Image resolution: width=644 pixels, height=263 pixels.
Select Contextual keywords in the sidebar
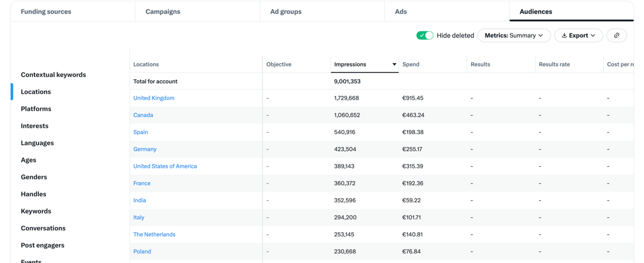click(x=53, y=75)
